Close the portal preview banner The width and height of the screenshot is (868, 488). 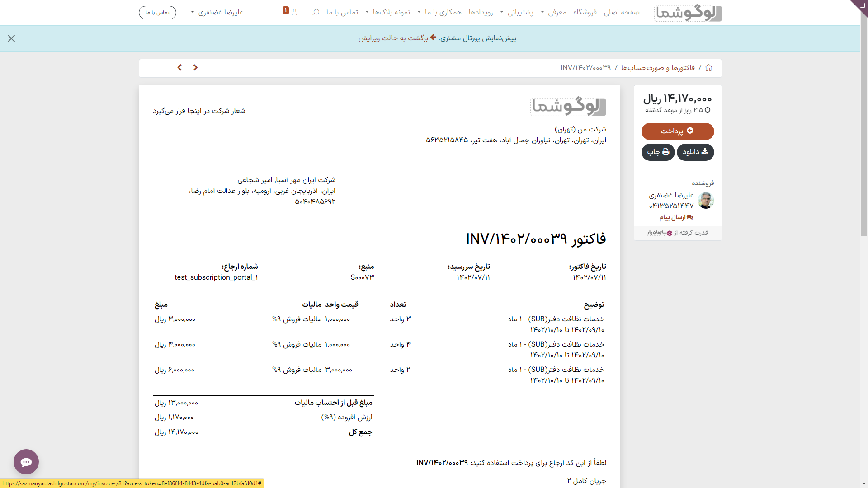(x=11, y=38)
